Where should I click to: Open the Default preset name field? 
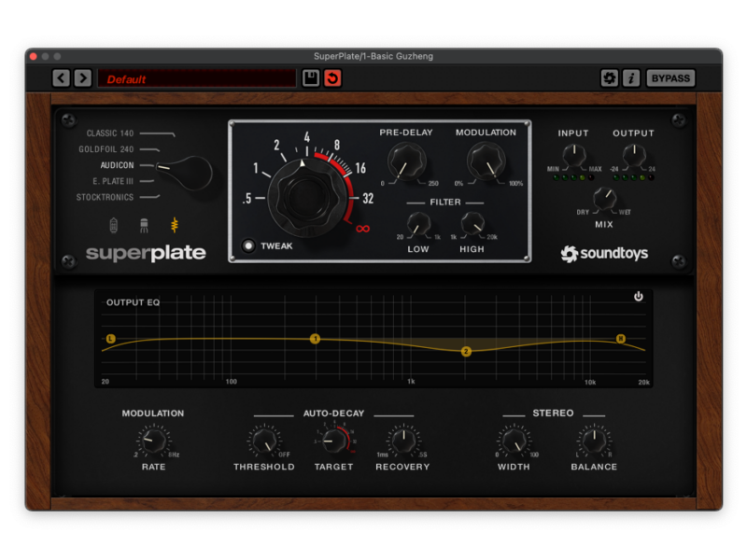(x=197, y=78)
